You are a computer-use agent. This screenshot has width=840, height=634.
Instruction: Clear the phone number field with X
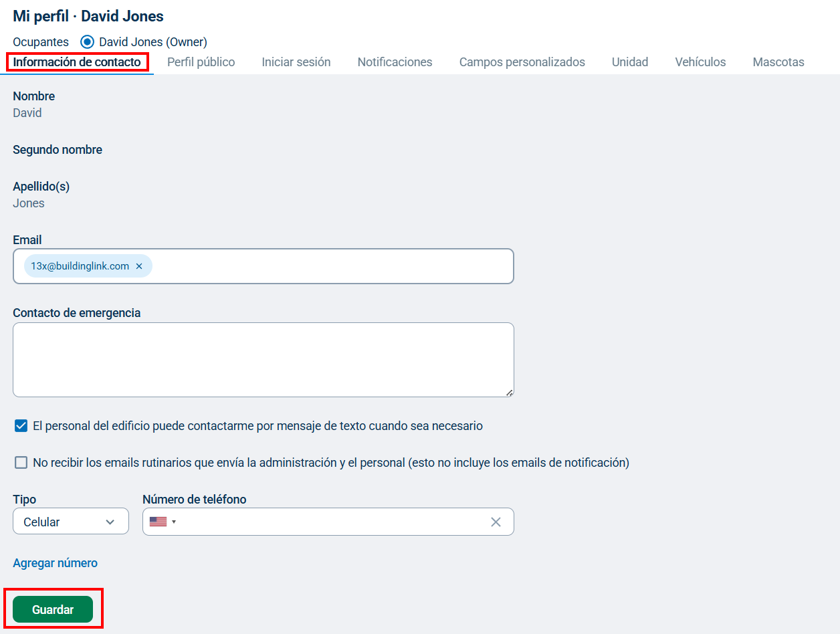496,522
